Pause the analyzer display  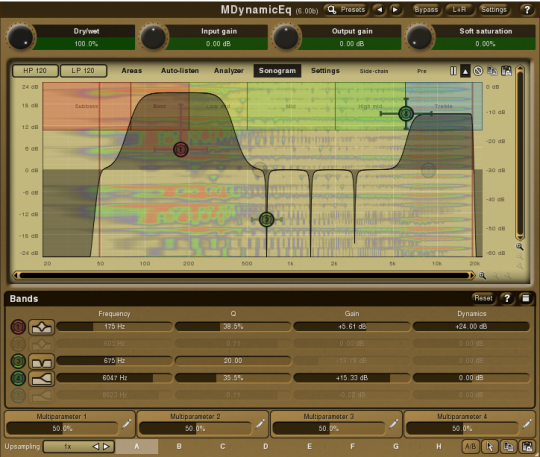[x=453, y=71]
